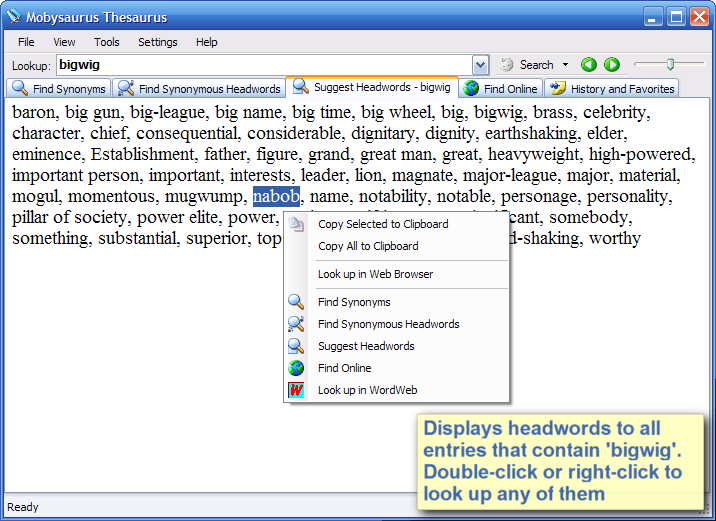Click the icon on Find Synonymous Headwords tab

[126, 88]
